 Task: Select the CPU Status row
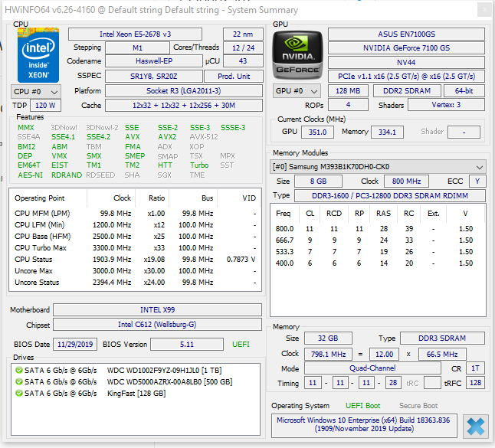tap(135, 260)
